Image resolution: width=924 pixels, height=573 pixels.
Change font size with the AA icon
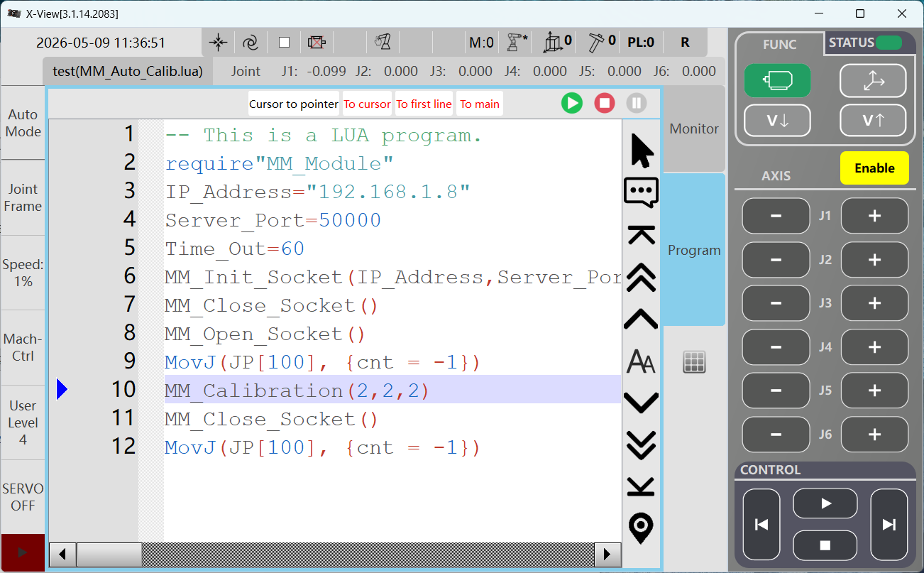pyautogui.click(x=642, y=361)
